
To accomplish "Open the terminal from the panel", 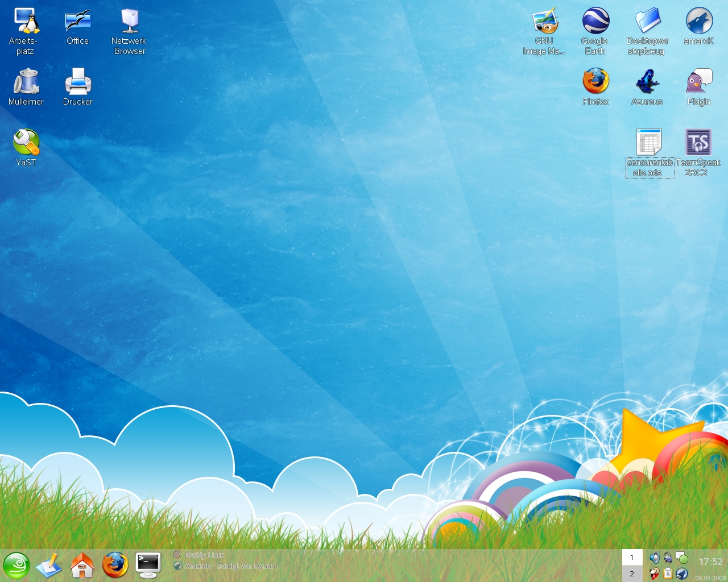I will [x=148, y=566].
